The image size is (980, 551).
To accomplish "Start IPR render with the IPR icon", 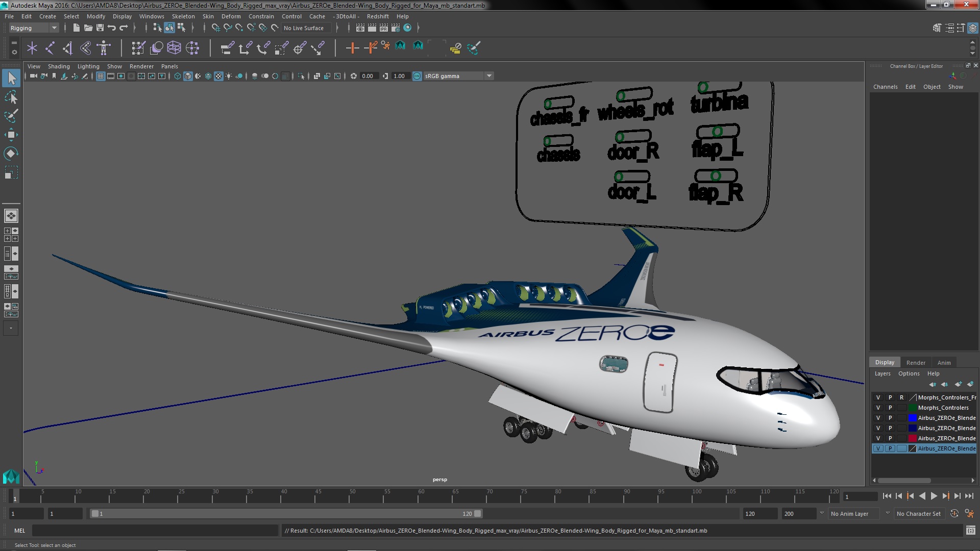I will [x=384, y=28].
